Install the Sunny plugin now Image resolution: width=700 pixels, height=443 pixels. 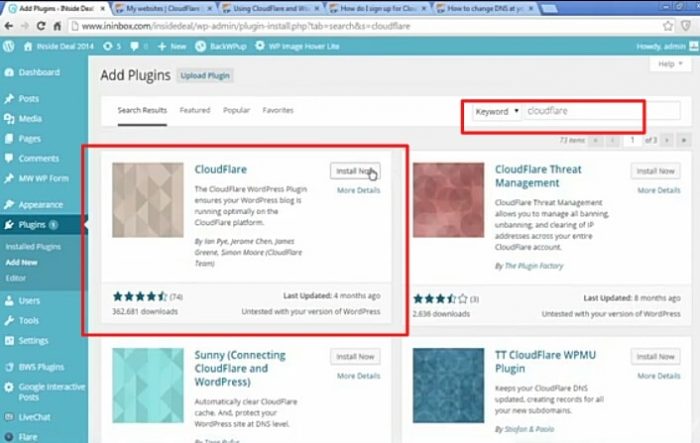pyautogui.click(x=355, y=356)
